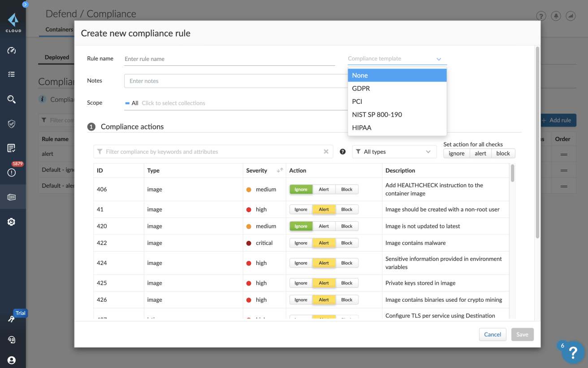This screenshot has width=588, height=368.
Task: Open the Scope collections selector
Action: click(x=173, y=103)
